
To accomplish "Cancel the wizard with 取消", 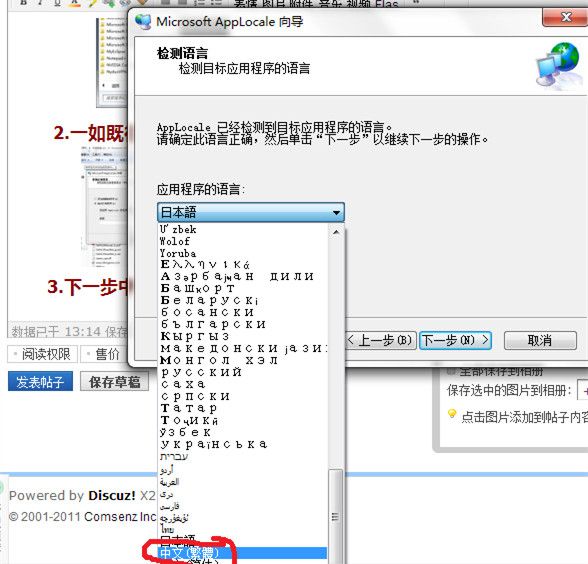I will click(540, 340).
